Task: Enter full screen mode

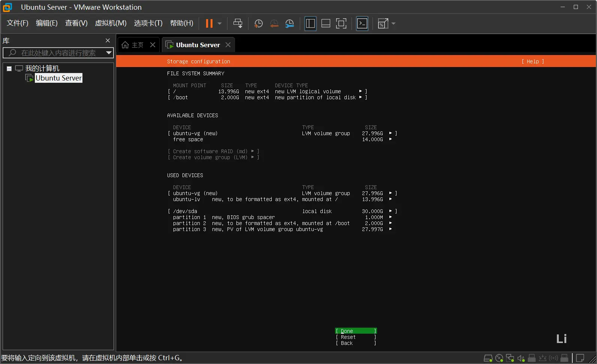Action: (341, 24)
